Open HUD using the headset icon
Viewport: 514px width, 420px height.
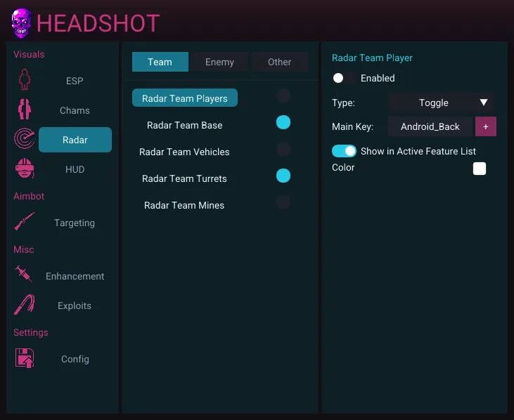click(25, 169)
